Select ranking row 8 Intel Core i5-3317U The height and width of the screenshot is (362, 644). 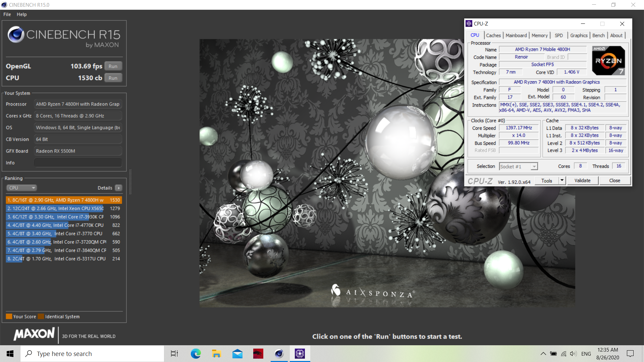tap(64, 259)
